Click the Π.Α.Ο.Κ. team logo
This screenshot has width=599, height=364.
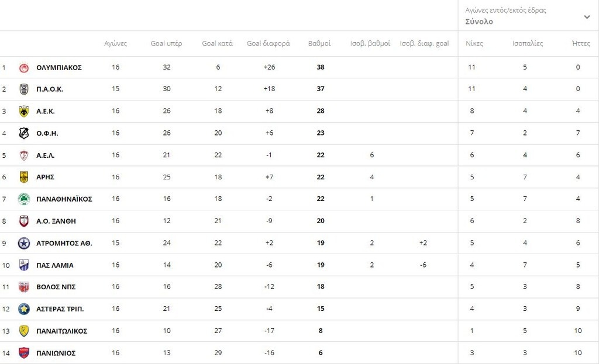tap(23, 89)
